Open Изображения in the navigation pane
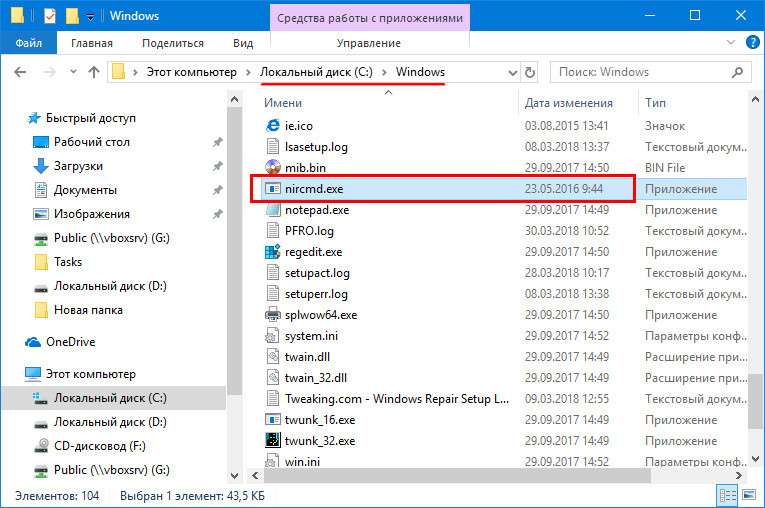Screen dimensions: 765x508 (92, 214)
